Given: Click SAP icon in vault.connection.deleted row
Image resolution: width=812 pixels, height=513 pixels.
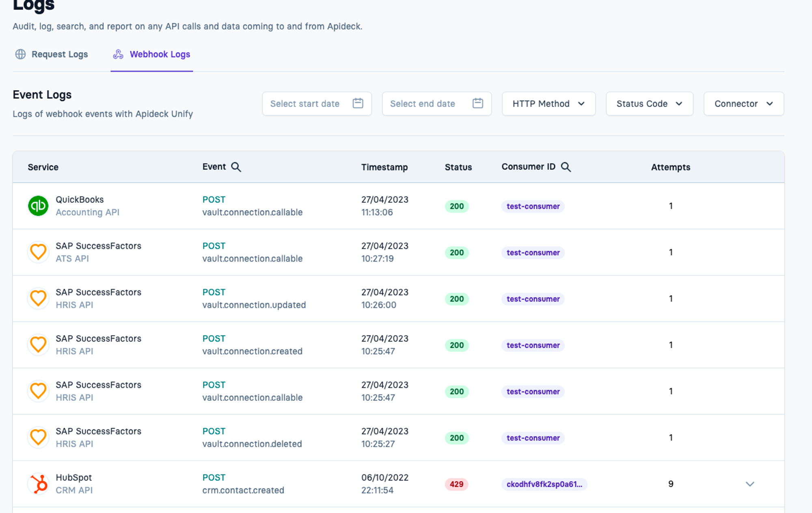Looking at the screenshot, I should [x=38, y=437].
